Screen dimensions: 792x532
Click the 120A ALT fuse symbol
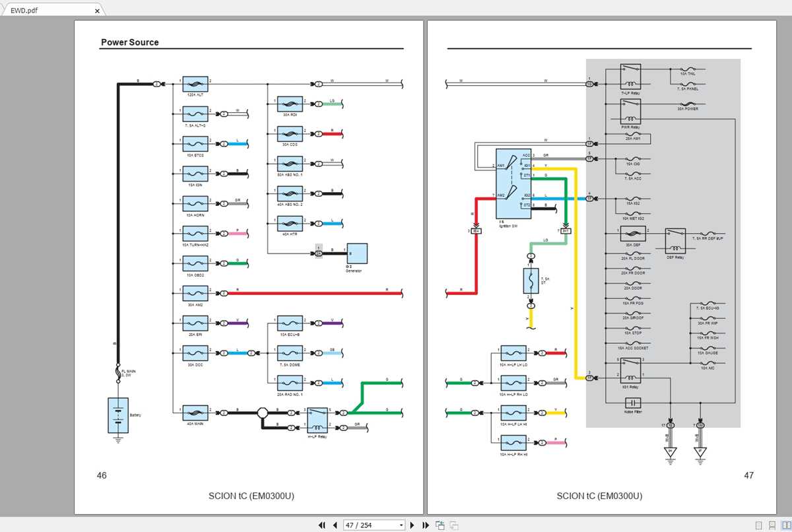(x=195, y=84)
